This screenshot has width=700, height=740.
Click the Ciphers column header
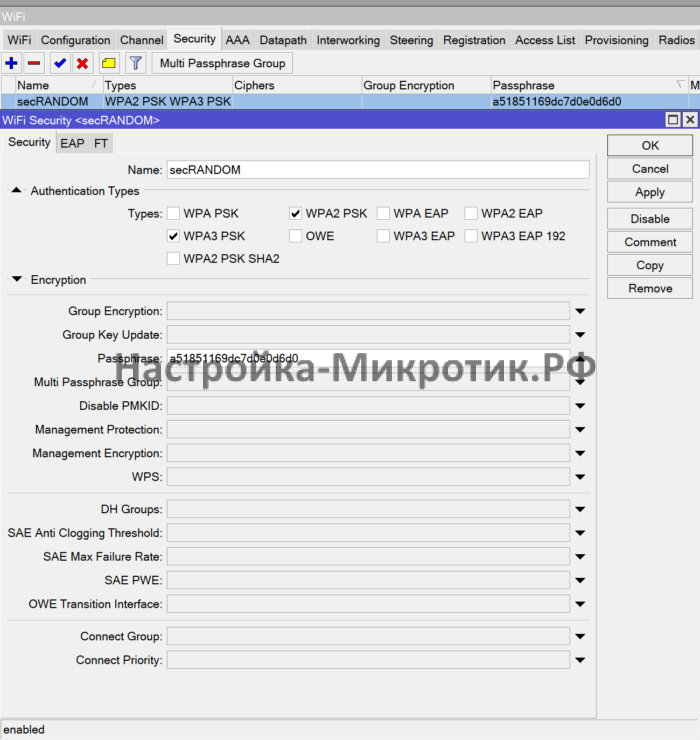[x=297, y=85]
